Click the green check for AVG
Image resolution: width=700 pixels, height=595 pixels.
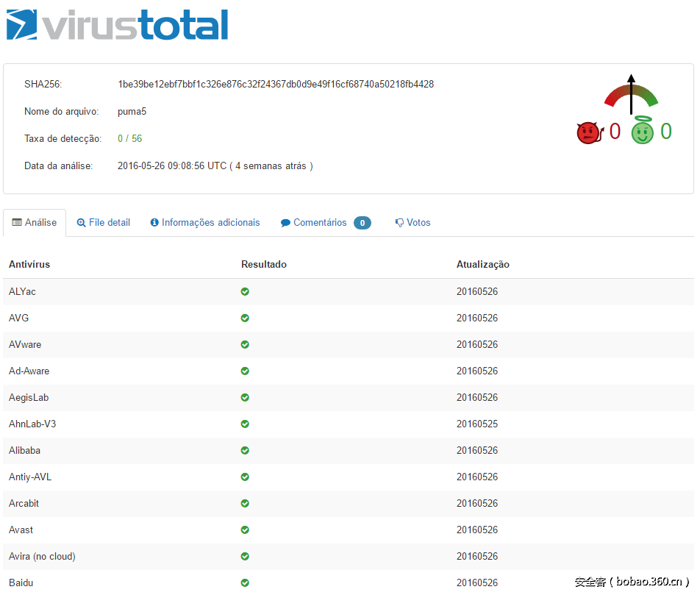245,318
